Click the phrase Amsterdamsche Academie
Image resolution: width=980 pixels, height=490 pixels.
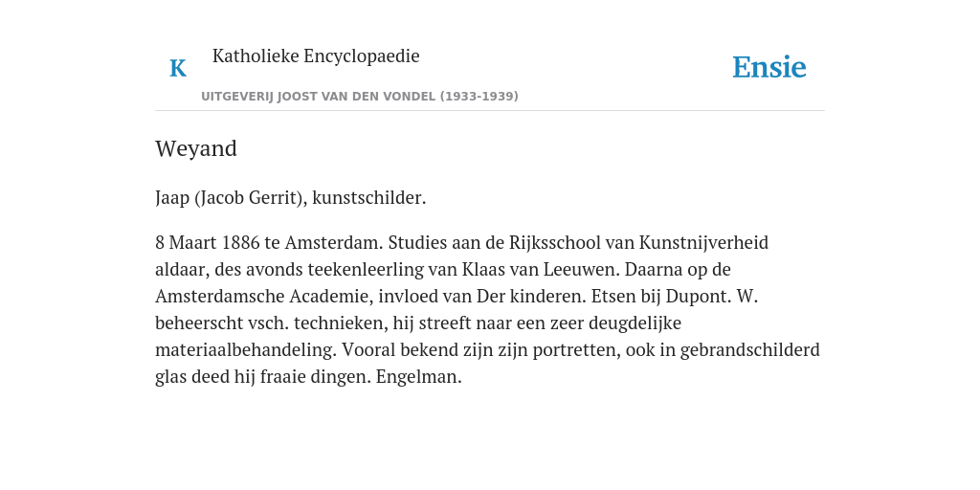coord(264,297)
